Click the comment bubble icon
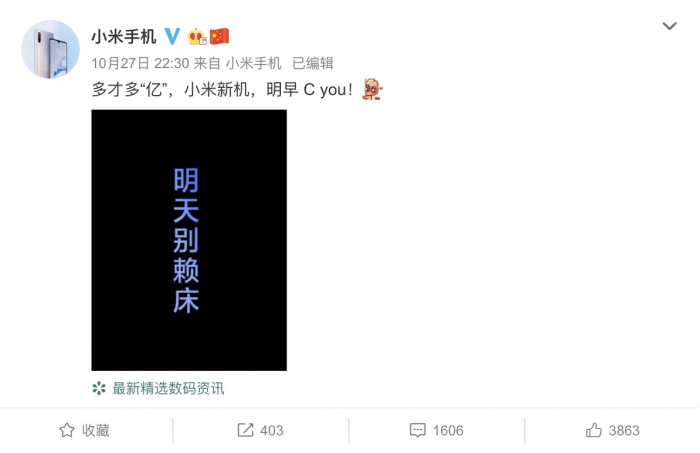 click(417, 430)
